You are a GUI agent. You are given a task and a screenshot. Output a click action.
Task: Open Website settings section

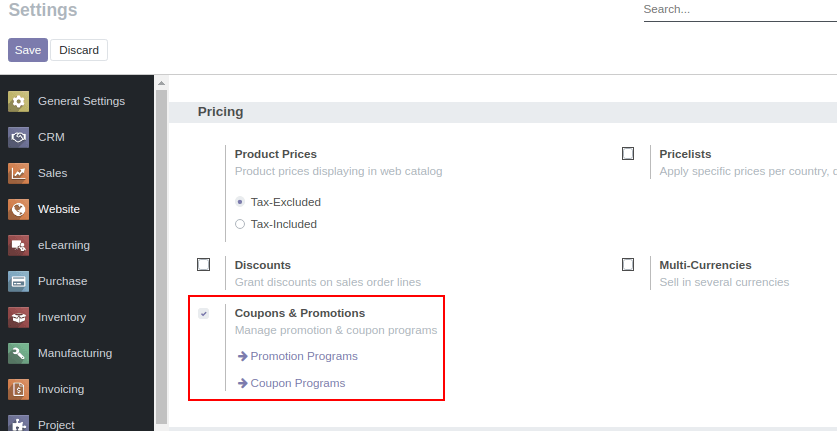pyautogui.click(x=77, y=209)
